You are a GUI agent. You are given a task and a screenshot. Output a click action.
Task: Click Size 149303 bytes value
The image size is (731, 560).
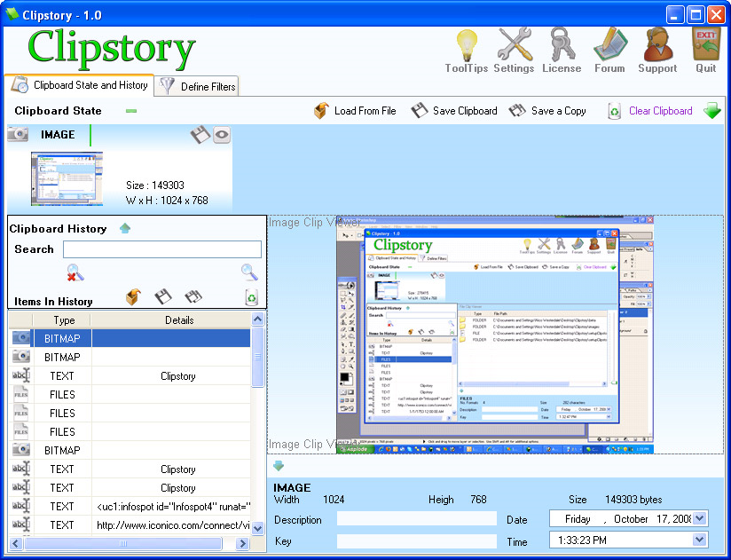click(x=633, y=500)
